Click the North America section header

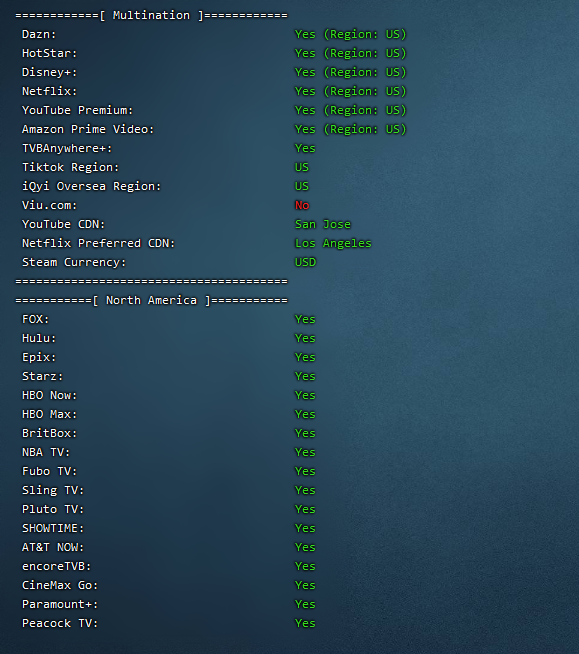pos(151,300)
